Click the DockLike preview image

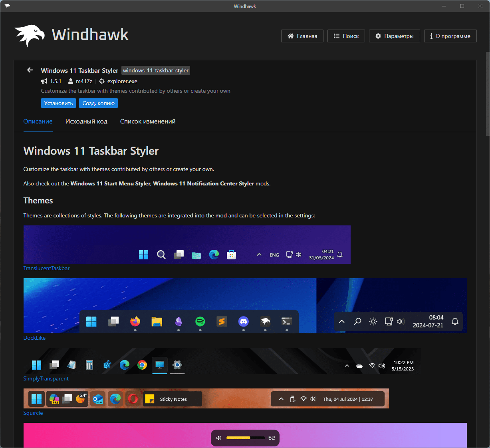(x=245, y=306)
